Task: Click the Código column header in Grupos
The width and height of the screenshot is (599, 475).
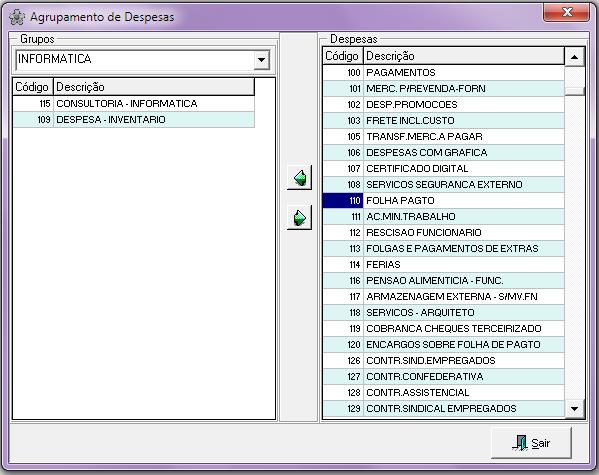Action: [32, 87]
